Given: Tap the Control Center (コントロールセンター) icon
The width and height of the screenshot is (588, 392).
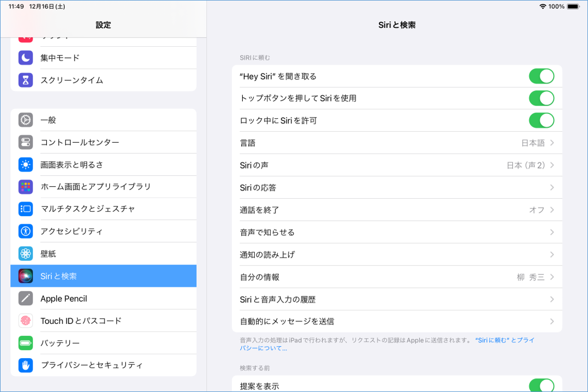Looking at the screenshot, I should tap(26, 142).
